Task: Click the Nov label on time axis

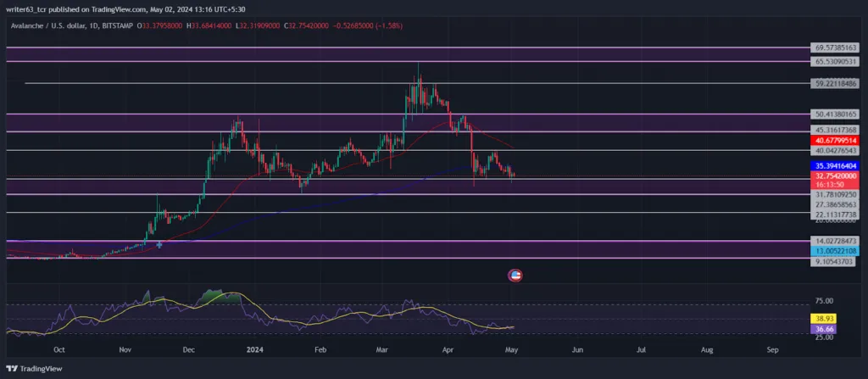Action: click(125, 350)
